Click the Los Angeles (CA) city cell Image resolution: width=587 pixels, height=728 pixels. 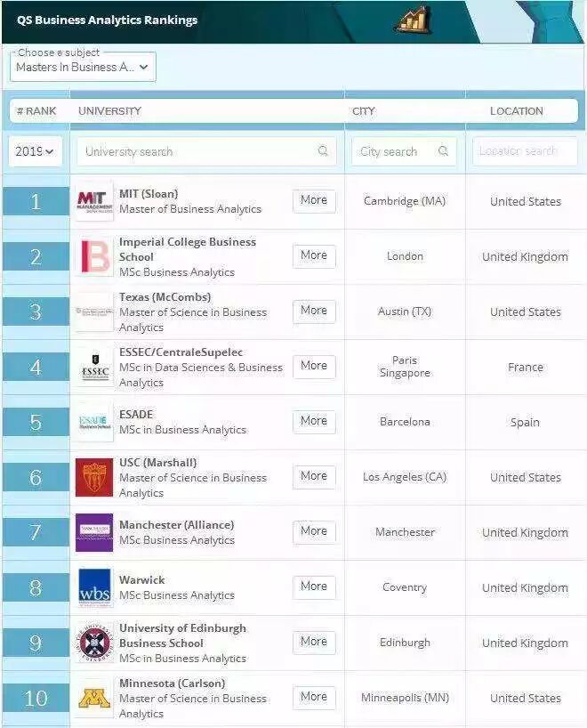tap(405, 477)
